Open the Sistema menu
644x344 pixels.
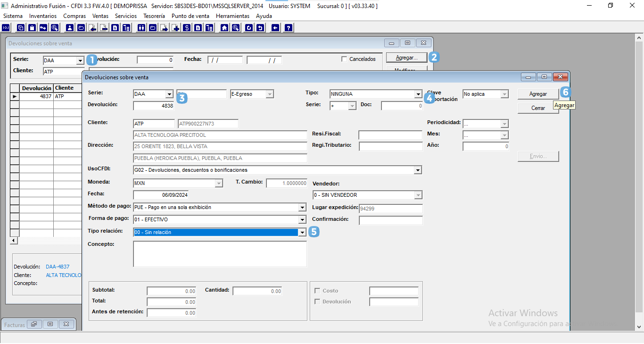pos(13,16)
